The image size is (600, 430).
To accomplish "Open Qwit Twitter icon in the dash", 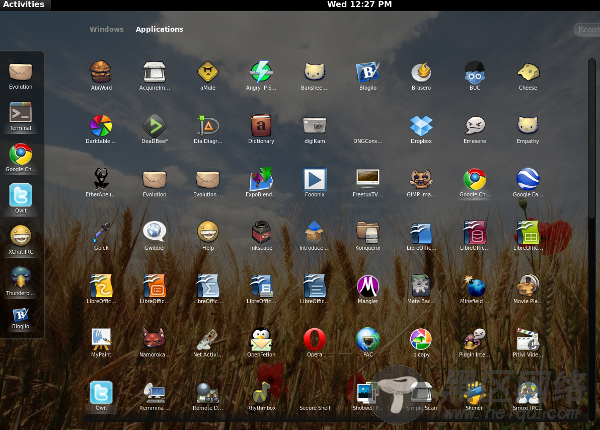I will click(x=21, y=198).
